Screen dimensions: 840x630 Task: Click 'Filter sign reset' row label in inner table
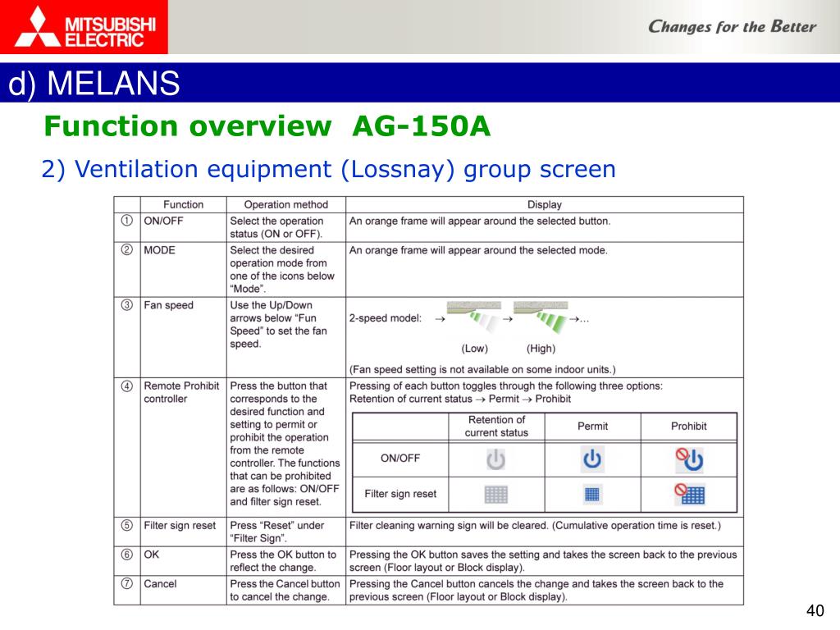point(400,494)
